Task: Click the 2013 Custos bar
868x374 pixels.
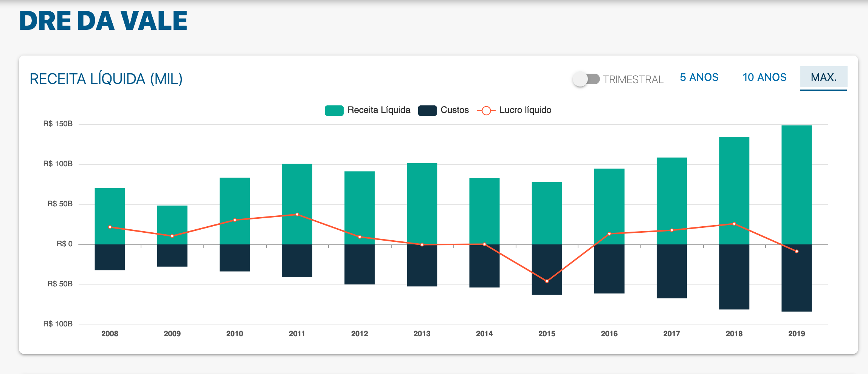Action: click(422, 266)
